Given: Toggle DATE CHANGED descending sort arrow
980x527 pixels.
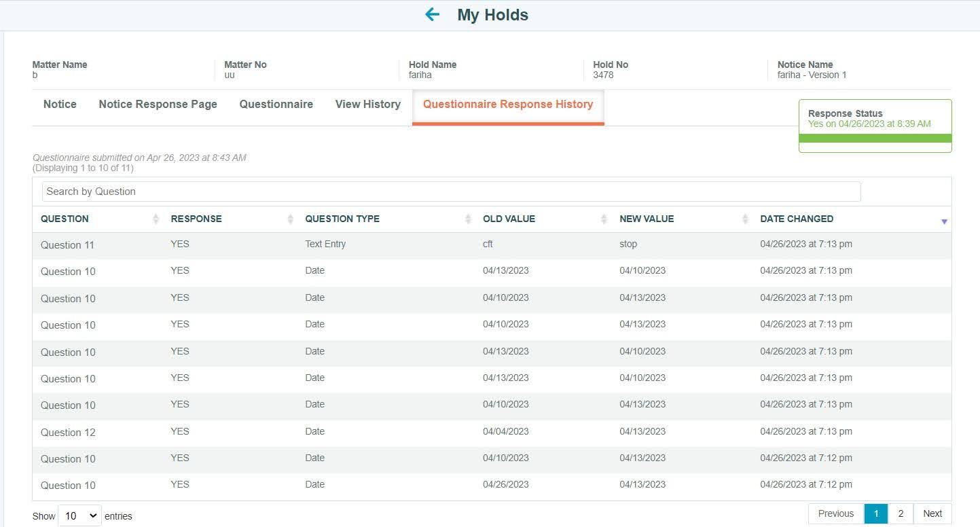Looking at the screenshot, I should [944, 221].
